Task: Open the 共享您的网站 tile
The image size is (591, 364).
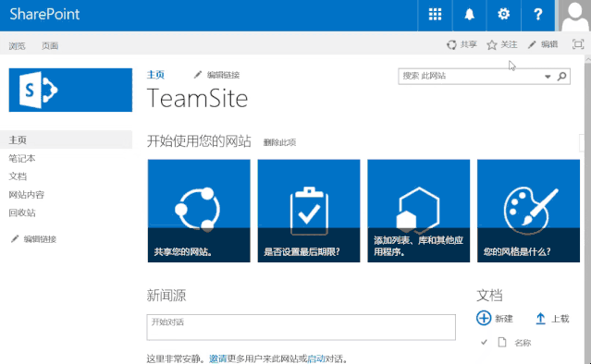Action: tap(199, 211)
